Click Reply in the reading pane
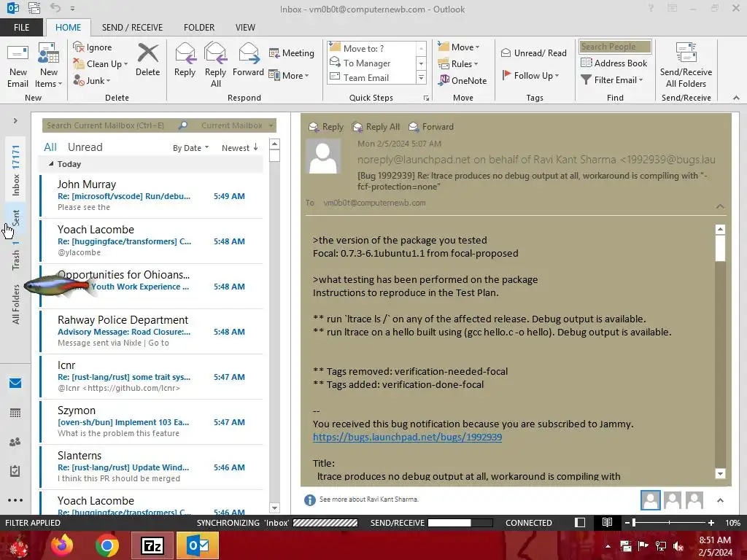The image size is (747, 560). click(326, 127)
